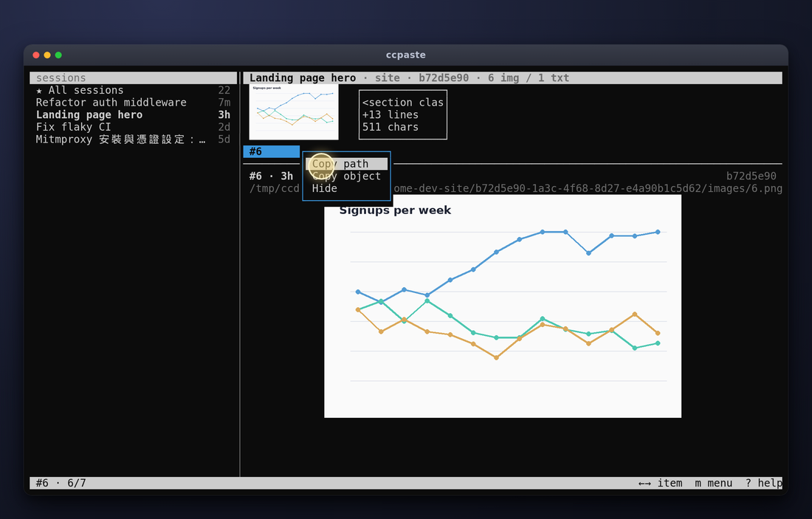The width and height of the screenshot is (812, 519).
Task: Click the images/6.png file path text
Action: tap(588, 188)
